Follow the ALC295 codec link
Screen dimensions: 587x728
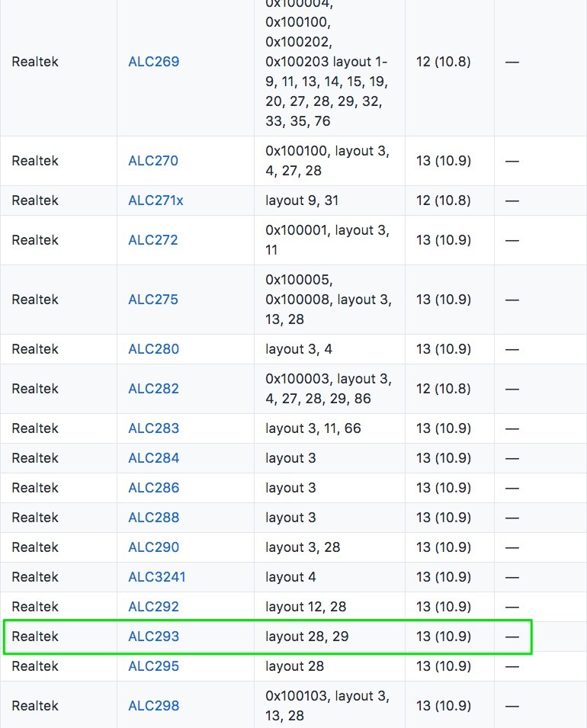coord(153,666)
